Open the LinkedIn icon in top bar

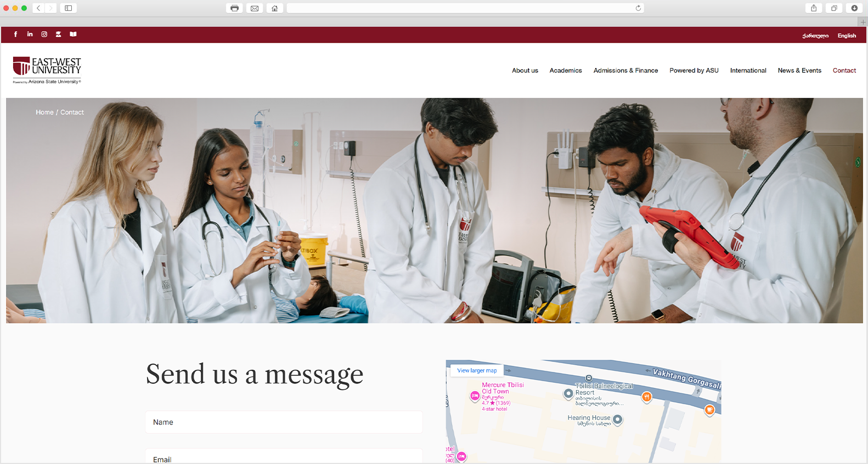pos(30,34)
